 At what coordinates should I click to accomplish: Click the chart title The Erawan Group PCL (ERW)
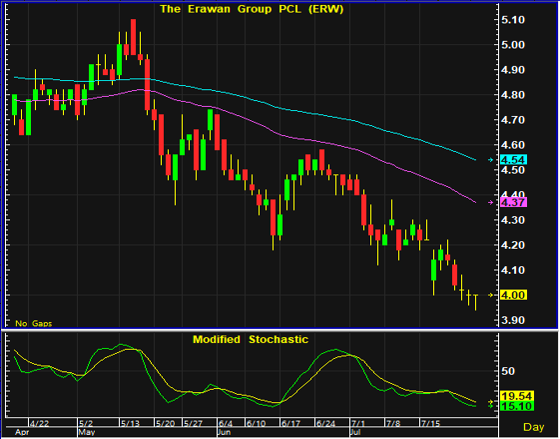pos(252,9)
